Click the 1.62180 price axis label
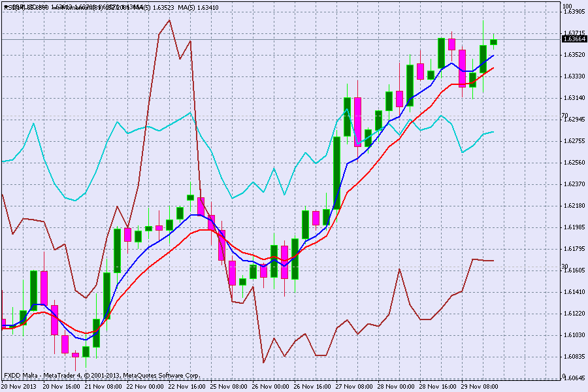The image size is (588, 392). pyautogui.click(x=573, y=206)
